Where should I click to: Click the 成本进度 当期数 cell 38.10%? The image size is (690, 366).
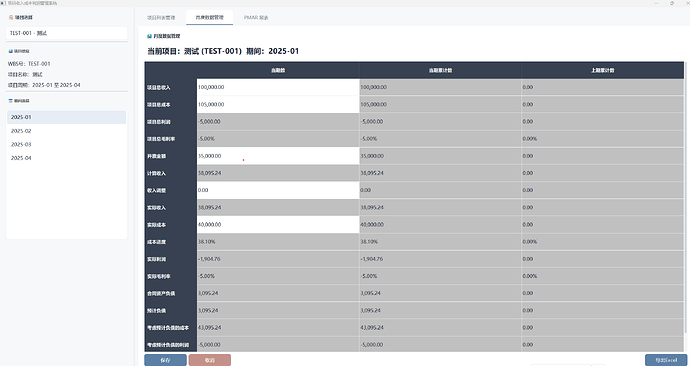(x=278, y=242)
